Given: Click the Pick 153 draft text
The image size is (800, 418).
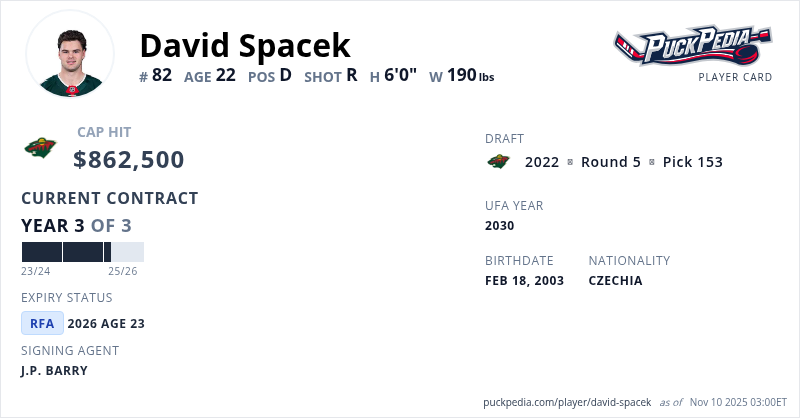Looking at the screenshot, I should pyautogui.click(x=692, y=162).
